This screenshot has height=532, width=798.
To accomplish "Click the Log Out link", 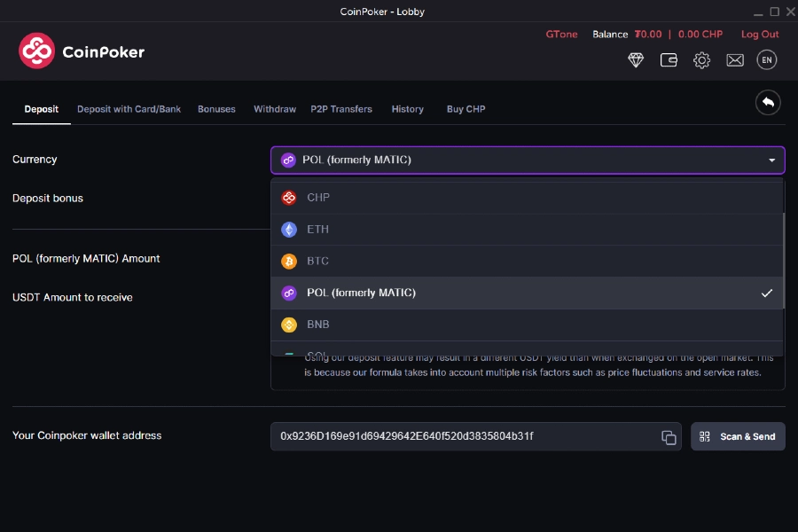I will (760, 35).
